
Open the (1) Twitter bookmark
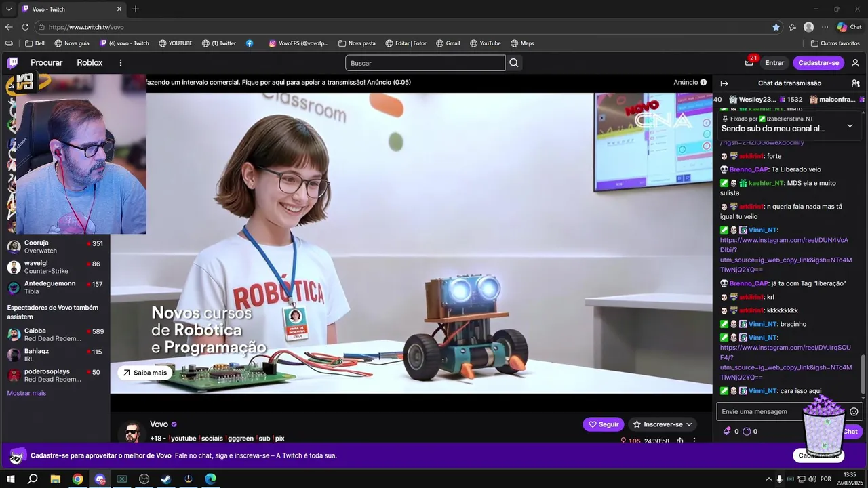pos(219,43)
